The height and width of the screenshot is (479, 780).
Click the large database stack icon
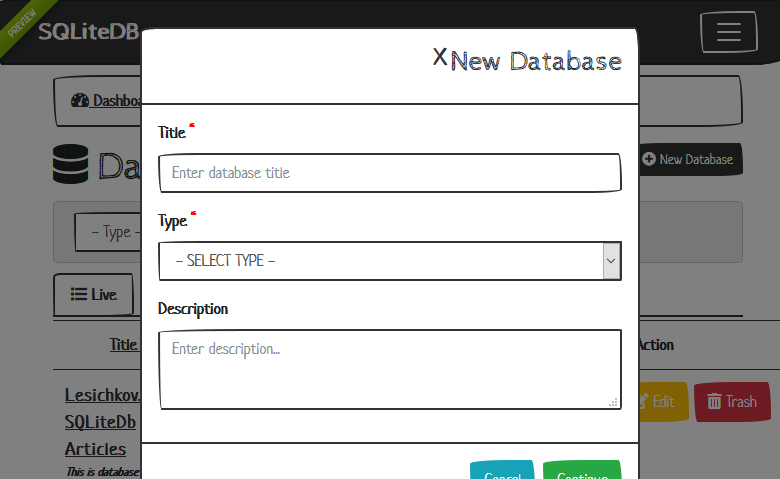pos(72,165)
